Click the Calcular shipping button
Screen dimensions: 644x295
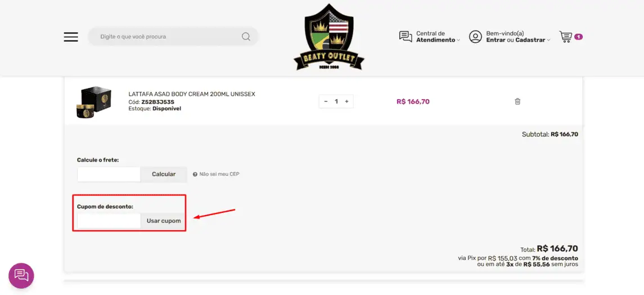pos(164,175)
